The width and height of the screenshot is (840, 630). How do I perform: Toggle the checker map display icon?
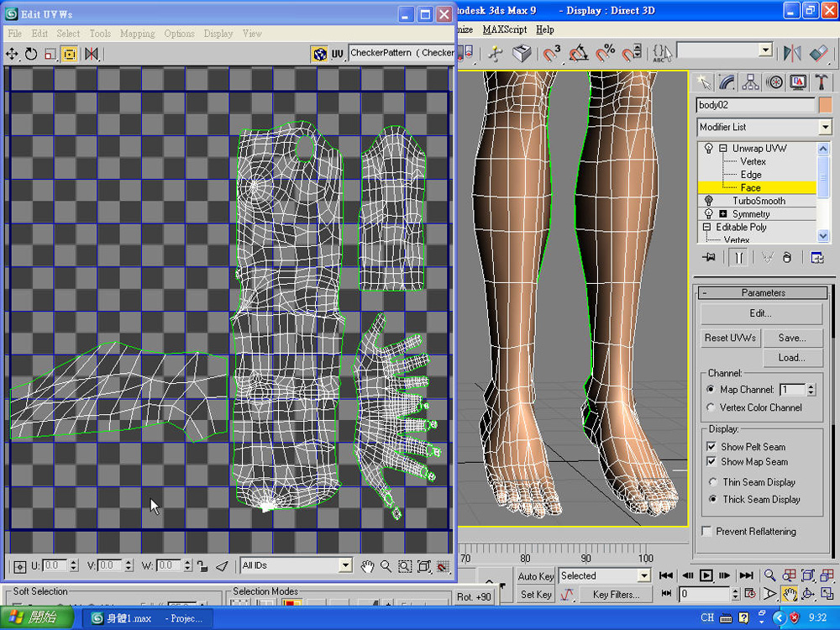[320, 54]
